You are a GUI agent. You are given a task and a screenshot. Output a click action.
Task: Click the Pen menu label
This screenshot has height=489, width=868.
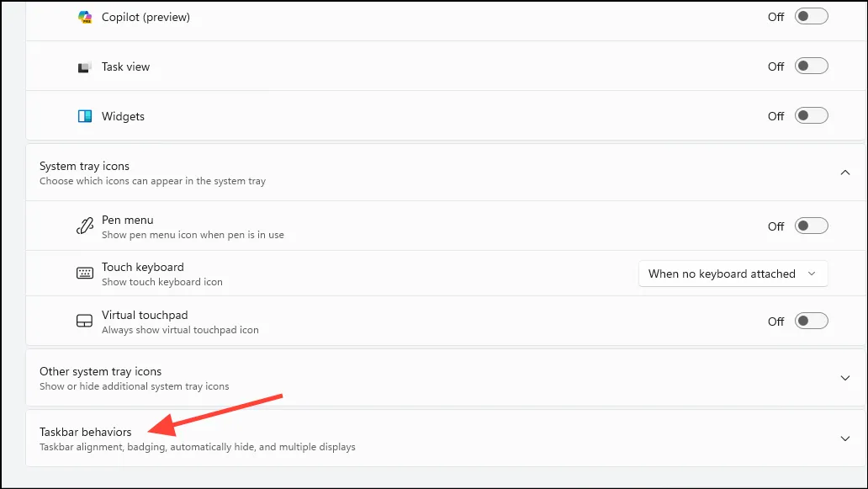[x=127, y=220]
